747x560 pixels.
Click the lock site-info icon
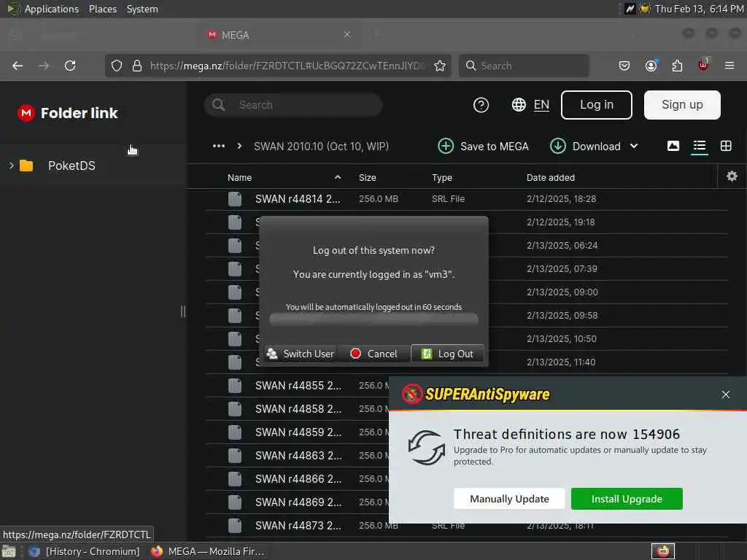(137, 66)
